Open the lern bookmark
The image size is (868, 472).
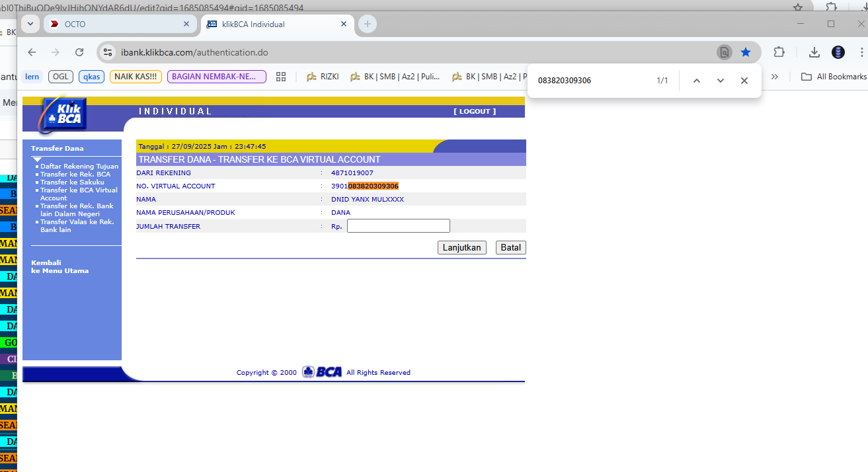point(32,77)
